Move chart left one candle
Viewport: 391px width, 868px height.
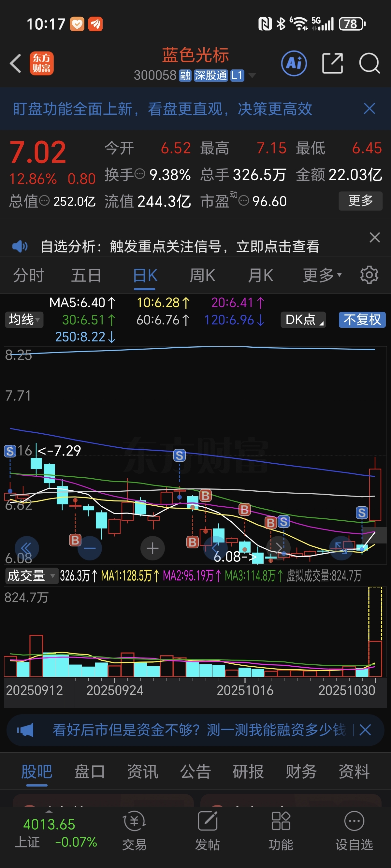coord(215,548)
